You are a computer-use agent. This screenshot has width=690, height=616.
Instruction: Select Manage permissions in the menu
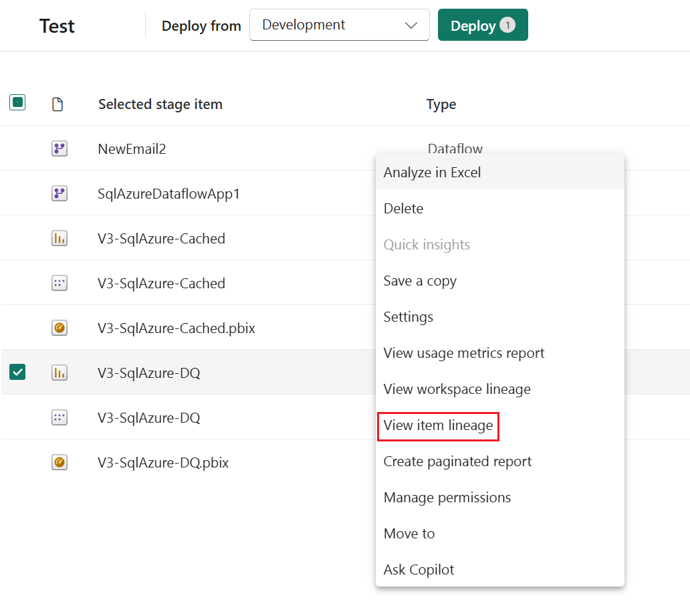(447, 497)
